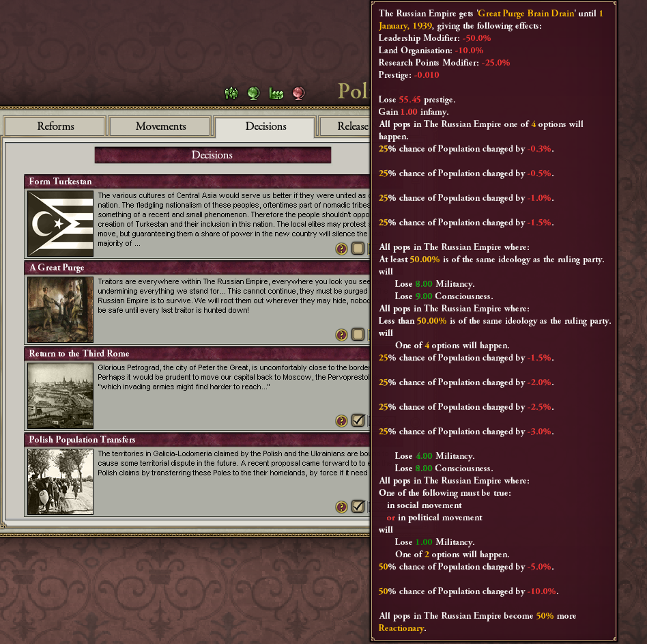Viewport: 647px width, 644px height.
Task: Toggle the Form Turkestan checkbox
Action: (358, 248)
